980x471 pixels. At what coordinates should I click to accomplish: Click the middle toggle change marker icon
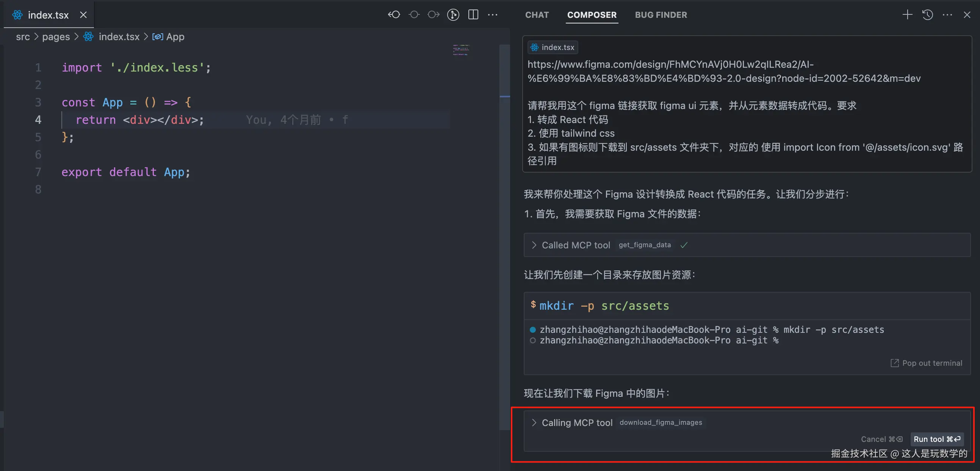414,15
